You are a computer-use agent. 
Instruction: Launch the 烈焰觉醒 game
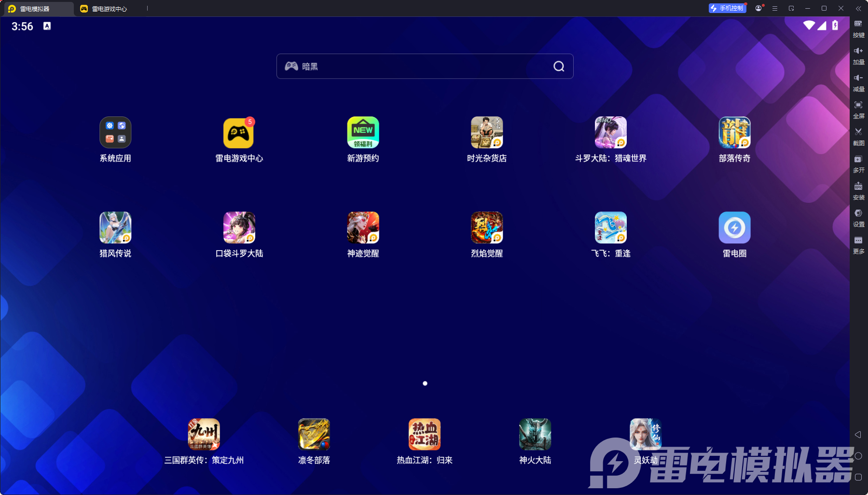tap(487, 227)
